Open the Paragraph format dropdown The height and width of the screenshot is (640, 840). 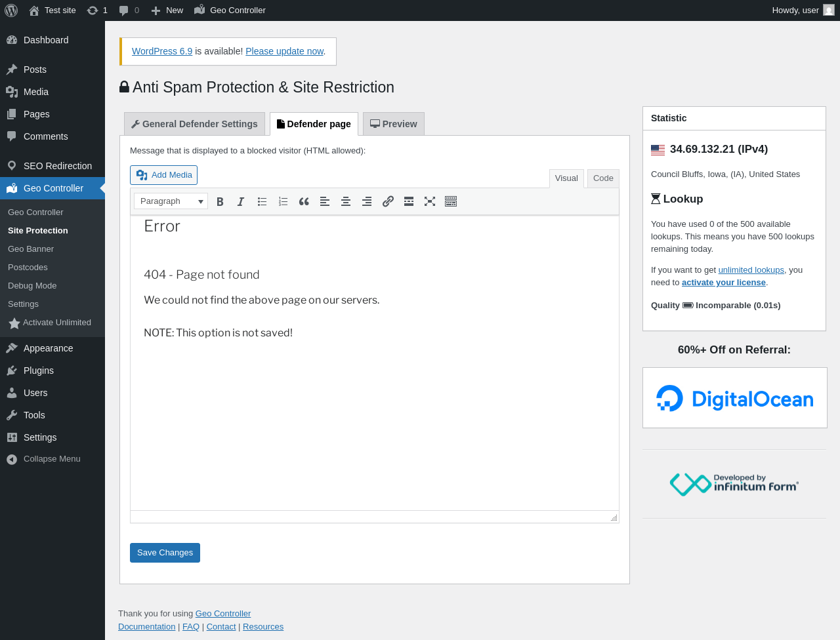coord(171,201)
